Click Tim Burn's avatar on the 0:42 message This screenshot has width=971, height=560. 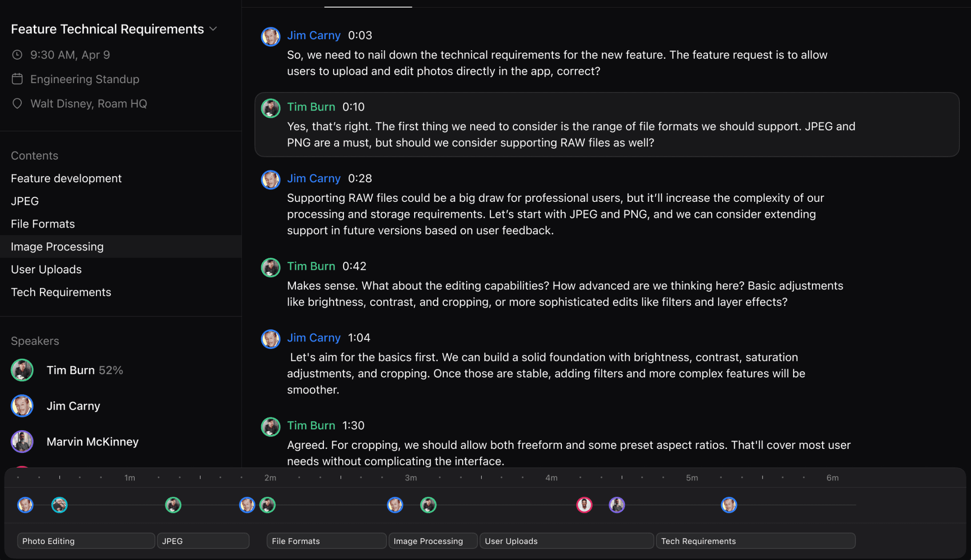pyautogui.click(x=270, y=267)
